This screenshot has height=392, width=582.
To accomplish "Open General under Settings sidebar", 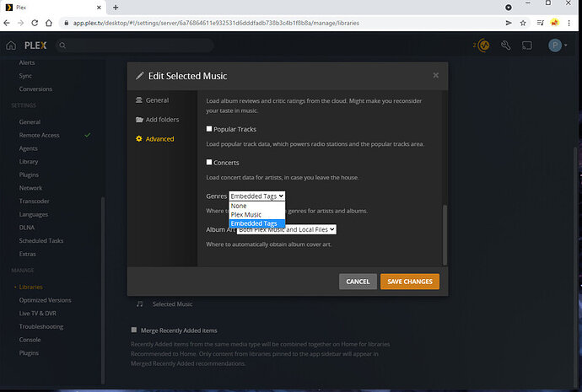I will [30, 122].
